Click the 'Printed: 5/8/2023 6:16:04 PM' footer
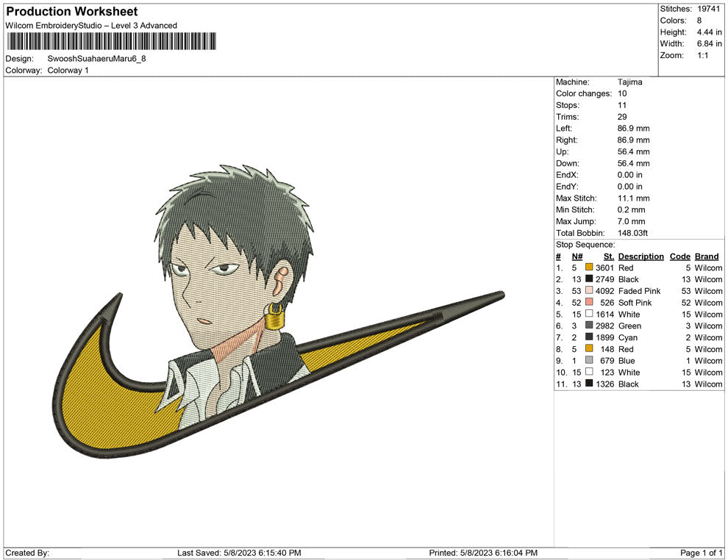Screen dimensions: 728x560 (x=483, y=553)
